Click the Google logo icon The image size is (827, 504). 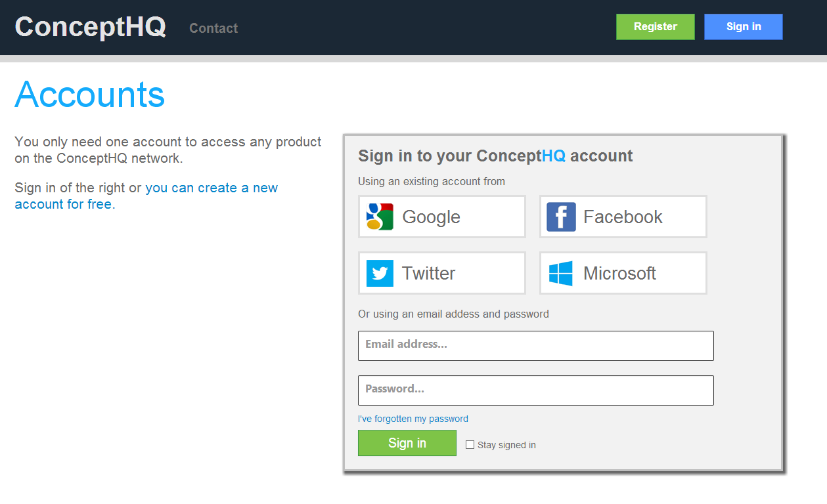point(380,217)
